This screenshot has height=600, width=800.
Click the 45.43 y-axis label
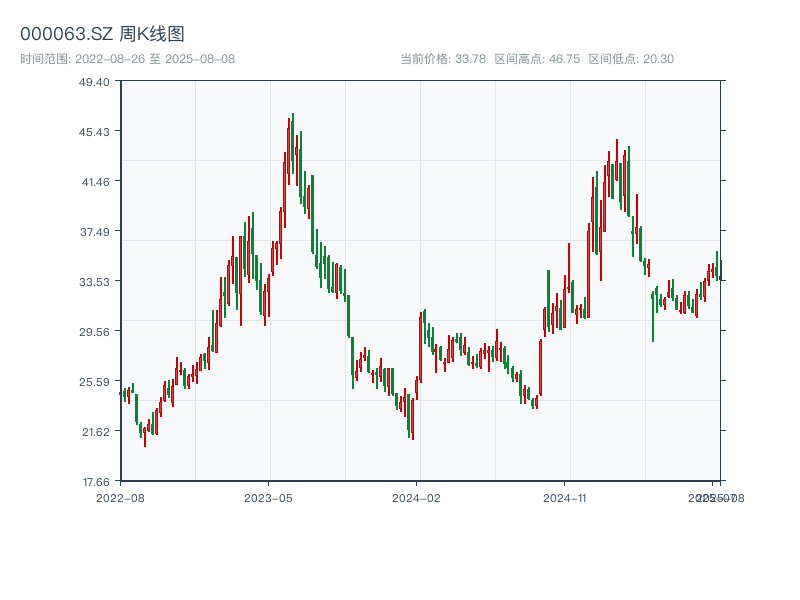94,131
